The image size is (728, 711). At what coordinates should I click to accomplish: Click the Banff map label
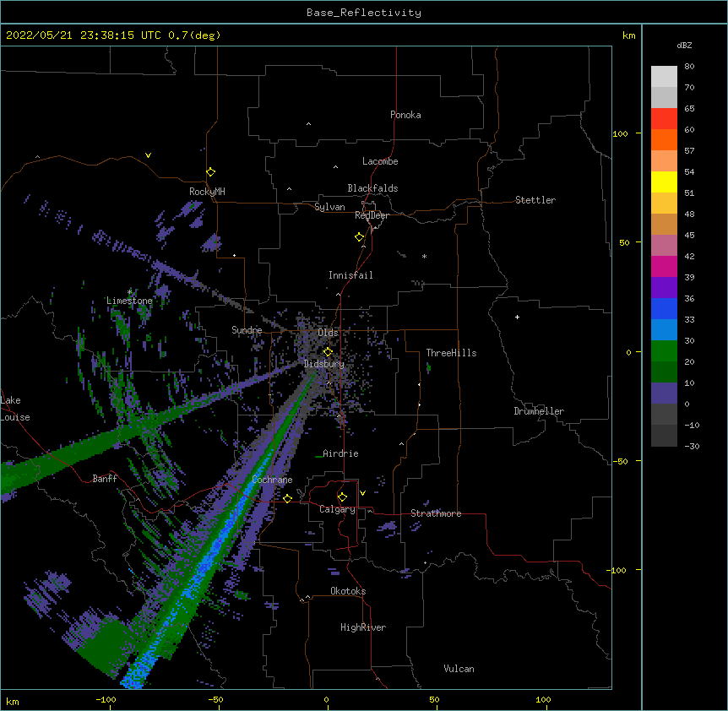coord(105,479)
